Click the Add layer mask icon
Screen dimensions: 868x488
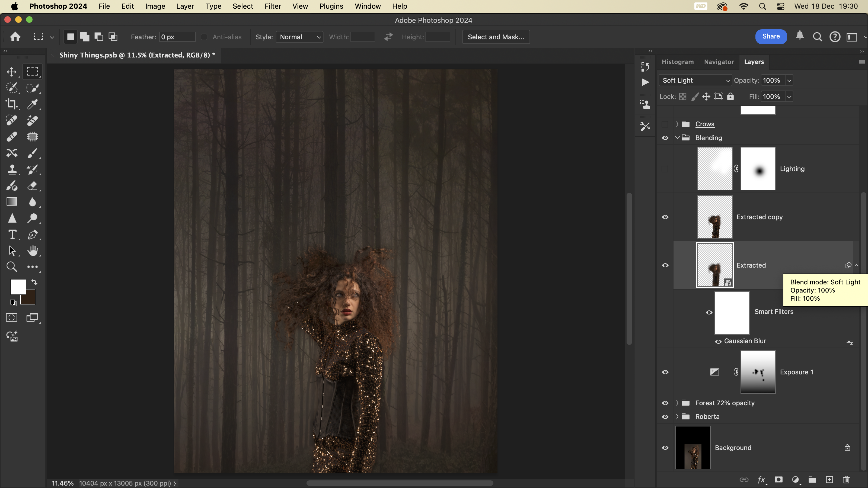(x=778, y=480)
